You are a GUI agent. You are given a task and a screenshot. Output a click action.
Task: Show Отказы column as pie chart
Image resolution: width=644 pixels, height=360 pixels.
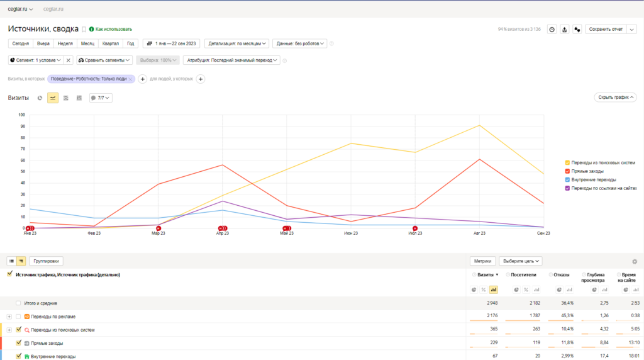[559, 290]
